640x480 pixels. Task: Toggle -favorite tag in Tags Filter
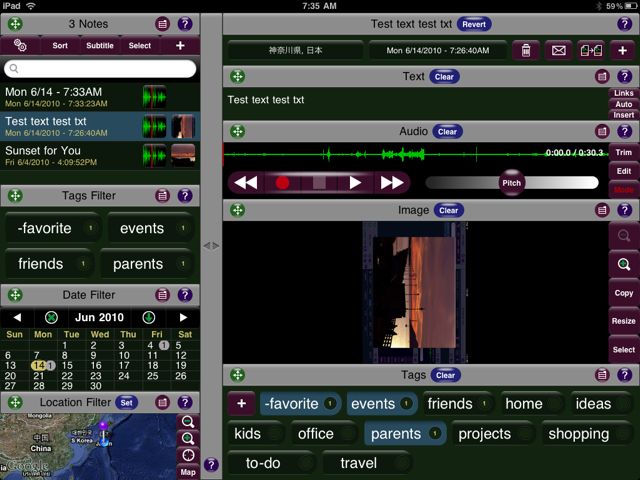53,228
